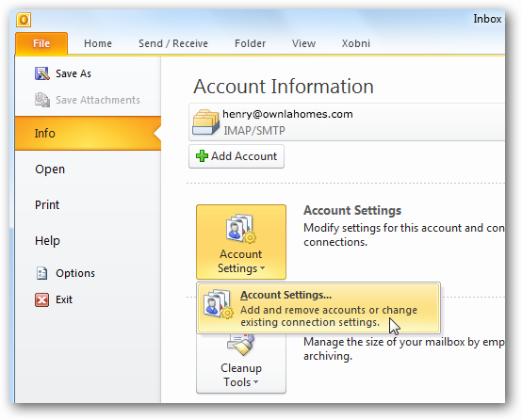Click the green plus icon on Add Account
Viewport: 522px width, 420px height.
pyautogui.click(x=202, y=155)
